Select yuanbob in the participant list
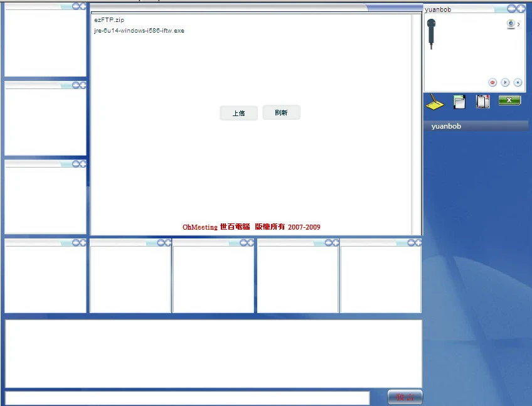The image size is (532, 406). coord(446,126)
